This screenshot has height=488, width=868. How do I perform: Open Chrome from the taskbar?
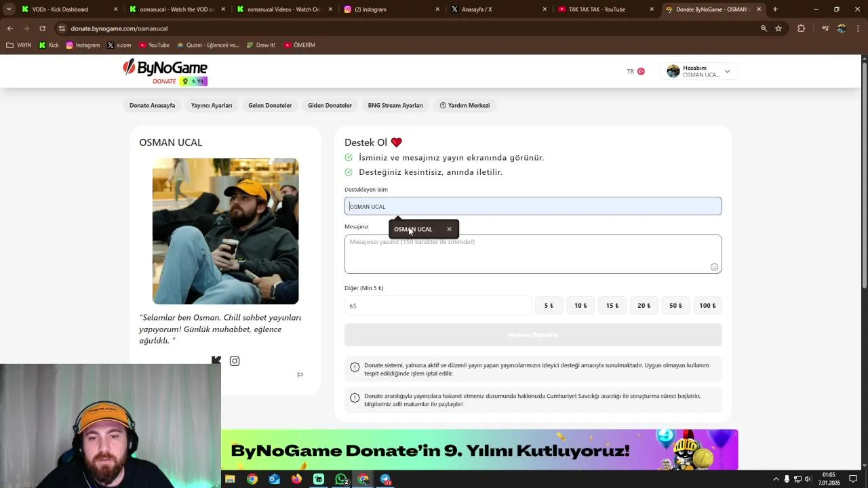[252, 479]
